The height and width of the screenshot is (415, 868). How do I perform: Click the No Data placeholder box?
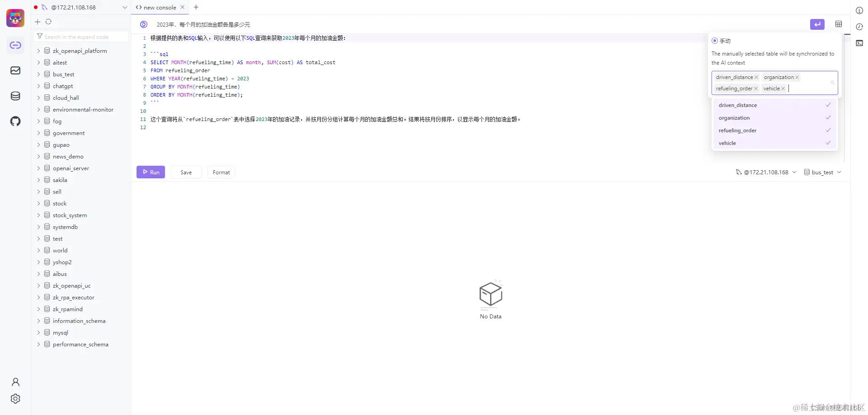point(491,299)
